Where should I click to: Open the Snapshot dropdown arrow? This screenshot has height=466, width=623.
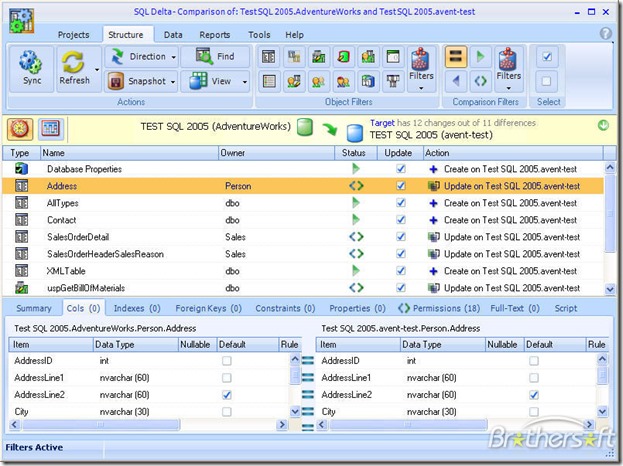click(173, 82)
